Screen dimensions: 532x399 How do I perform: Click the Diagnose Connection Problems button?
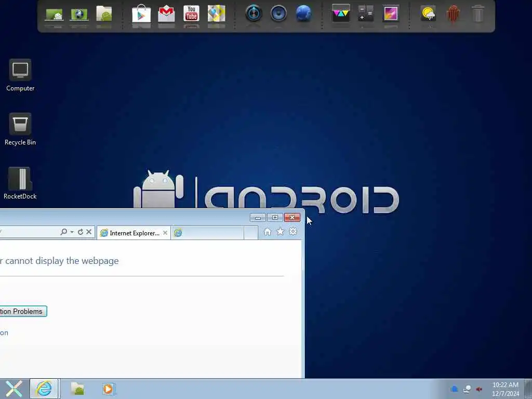22,312
